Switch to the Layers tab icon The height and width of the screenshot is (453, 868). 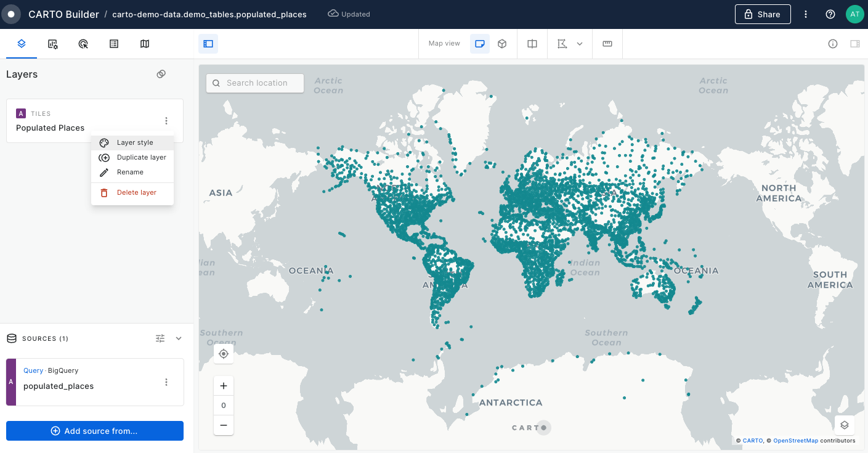[x=22, y=44]
